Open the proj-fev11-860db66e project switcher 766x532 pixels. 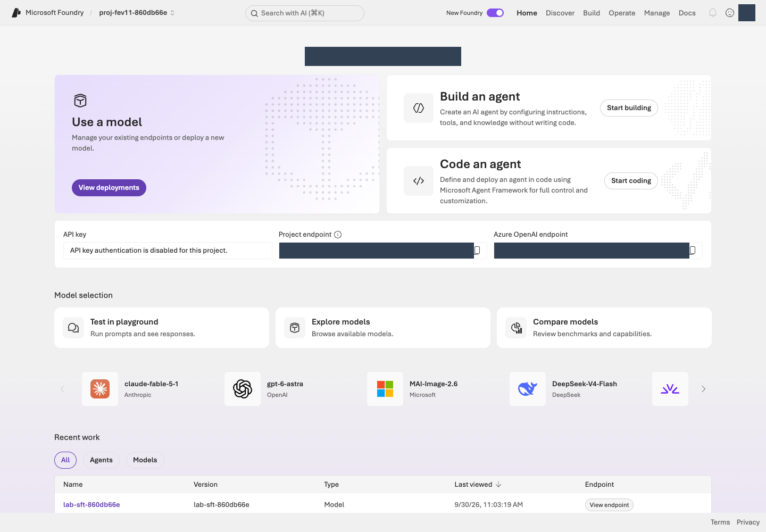[137, 13]
